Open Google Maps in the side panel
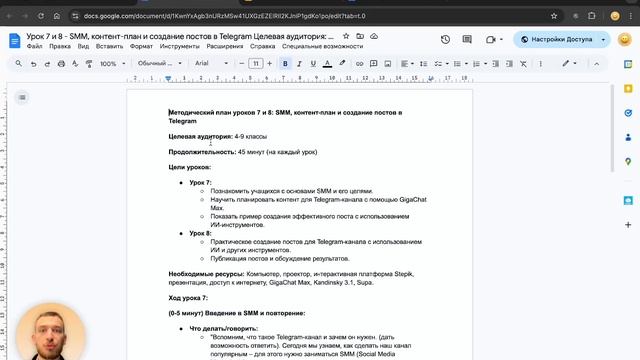Image resolution: width=640 pixels, height=360 pixels. point(628,162)
